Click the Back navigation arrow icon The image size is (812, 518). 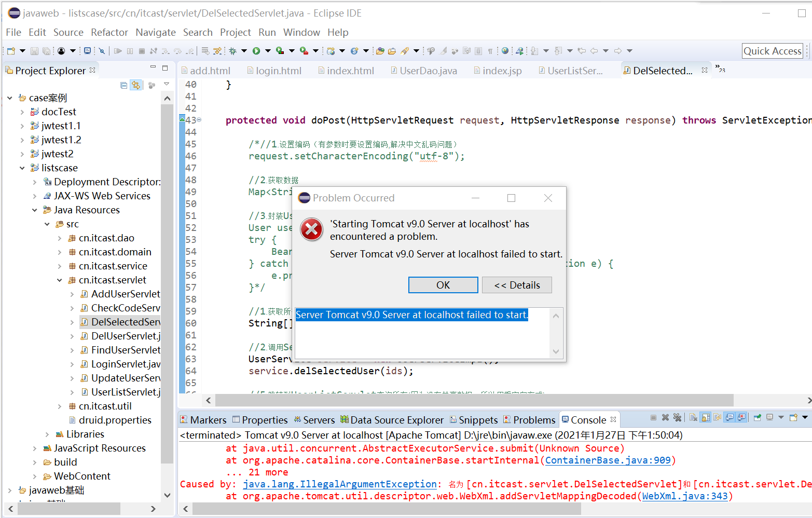pyautogui.click(x=594, y=51)
